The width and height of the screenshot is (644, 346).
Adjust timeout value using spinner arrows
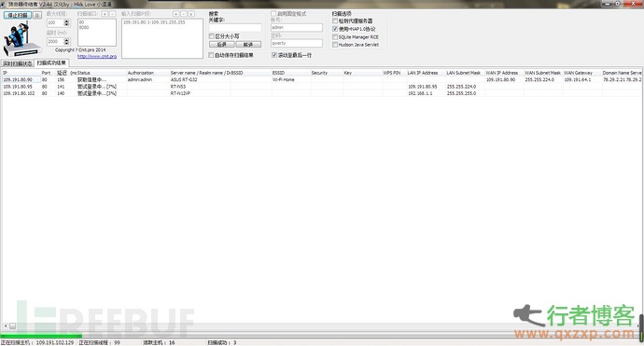pyautogui.click(x=67, y=41)
